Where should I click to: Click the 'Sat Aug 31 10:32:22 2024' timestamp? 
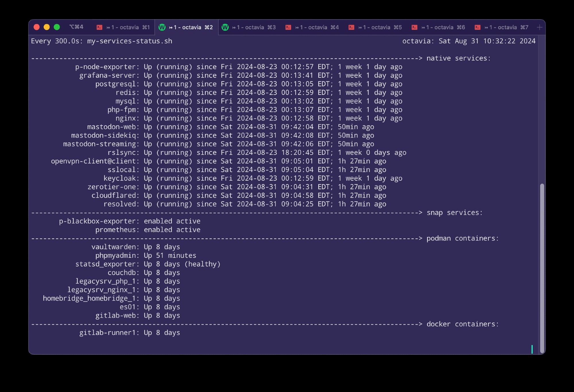487,41
